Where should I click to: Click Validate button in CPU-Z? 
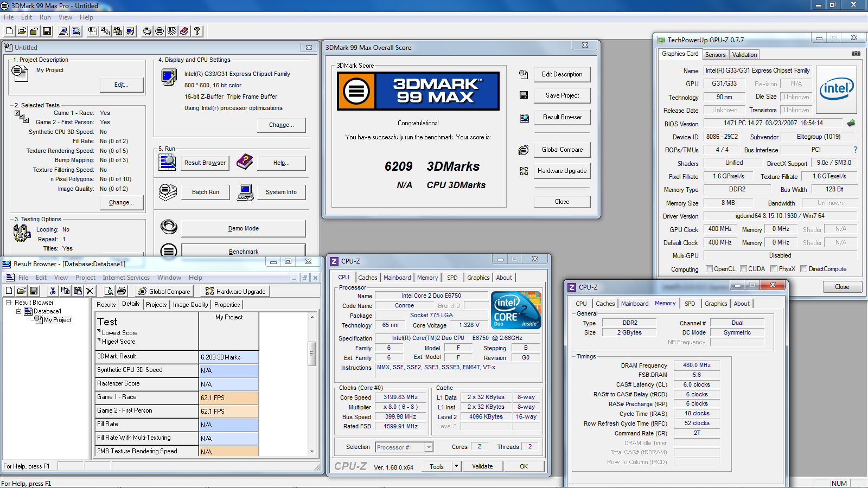(482, 466)
